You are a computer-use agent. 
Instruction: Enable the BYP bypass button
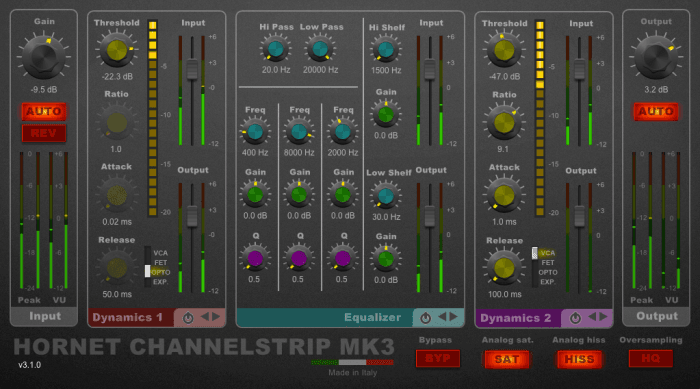[x=438, y=359]
